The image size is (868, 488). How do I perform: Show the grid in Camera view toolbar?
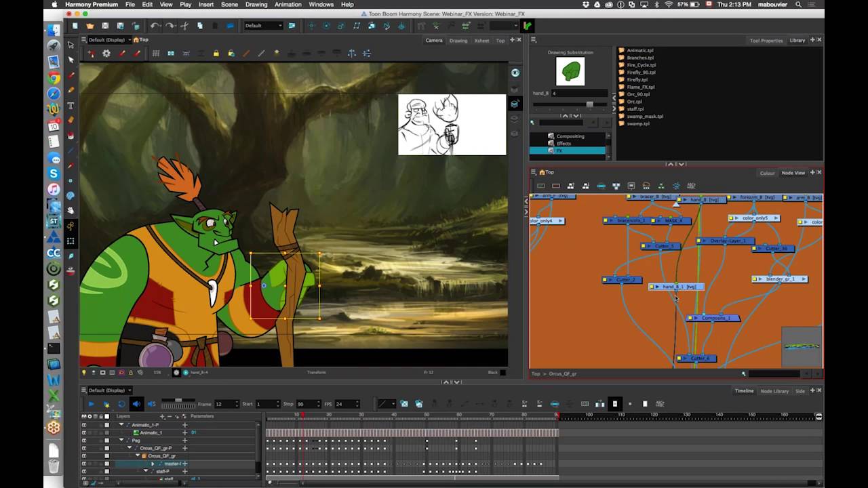click(156, 54)
